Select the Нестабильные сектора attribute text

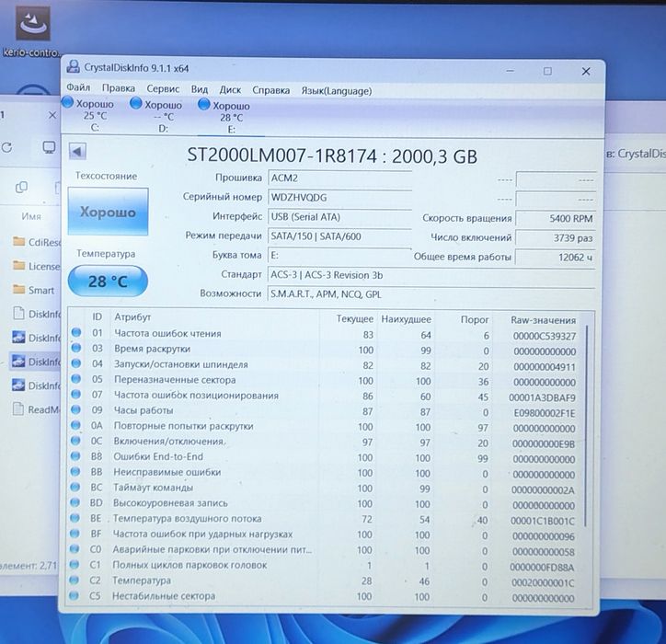(x=164, y=596)
